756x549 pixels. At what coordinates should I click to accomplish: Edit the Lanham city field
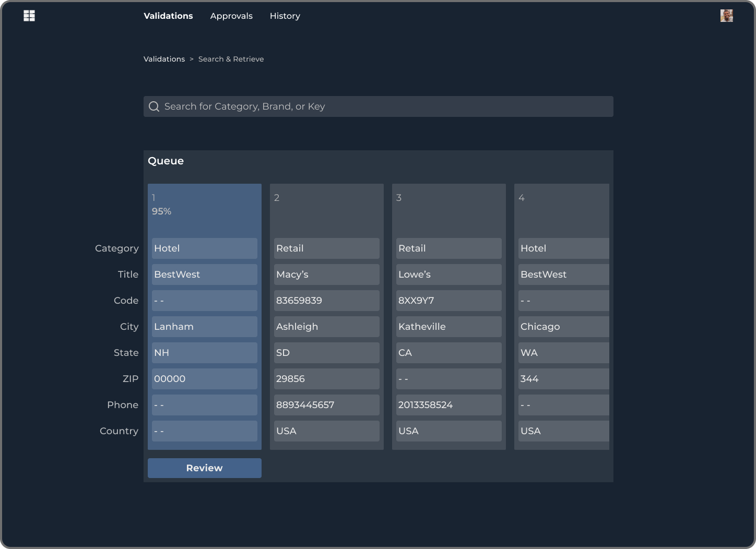tap(204, 327)
